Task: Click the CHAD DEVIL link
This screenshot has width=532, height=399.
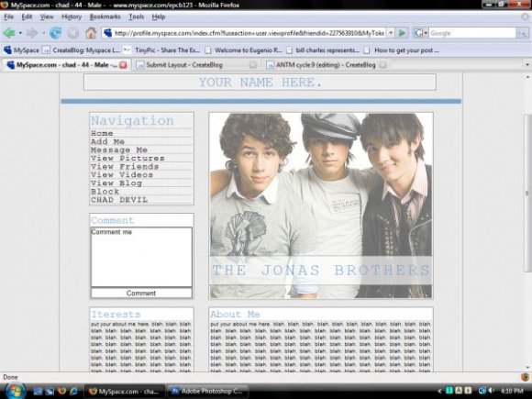Action: (119, 200)
